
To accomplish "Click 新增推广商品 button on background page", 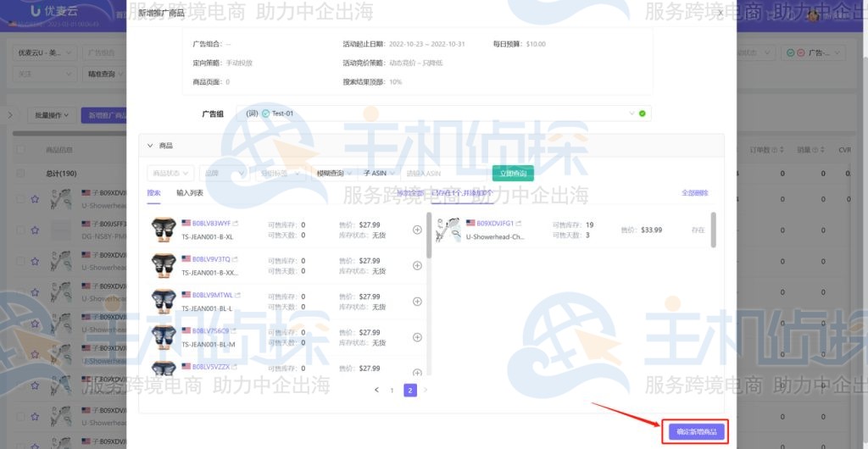I will (x=104, y=115).
